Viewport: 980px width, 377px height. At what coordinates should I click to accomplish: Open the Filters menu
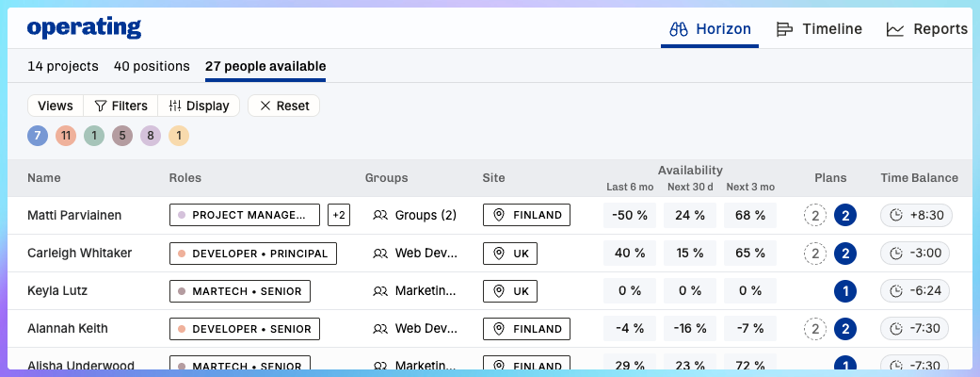click(x=120, y=106)
